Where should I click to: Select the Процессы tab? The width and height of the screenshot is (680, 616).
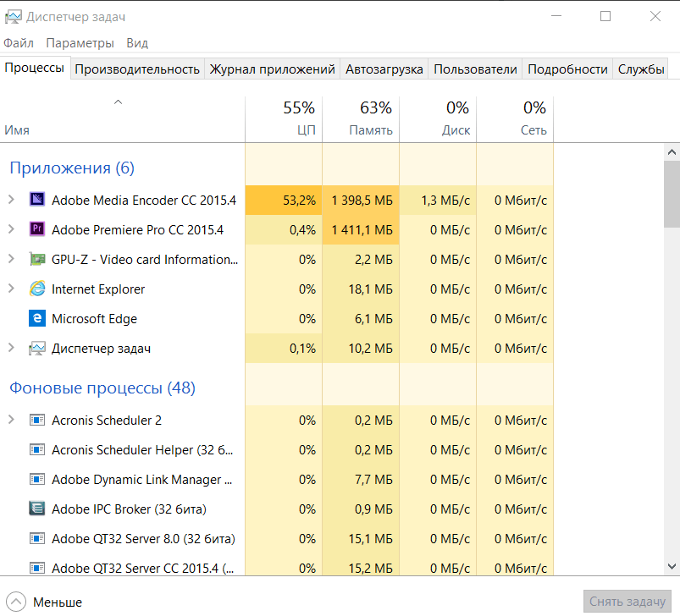pos(35,68)
